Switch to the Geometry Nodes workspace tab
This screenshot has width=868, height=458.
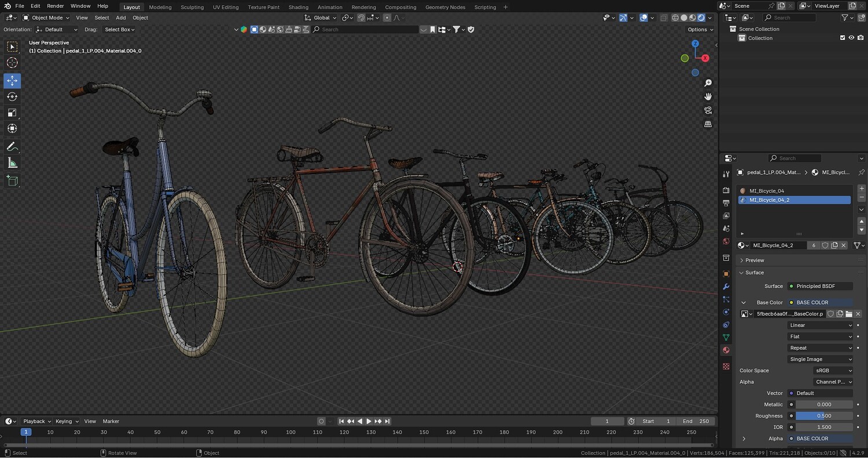tap(445, 7)
